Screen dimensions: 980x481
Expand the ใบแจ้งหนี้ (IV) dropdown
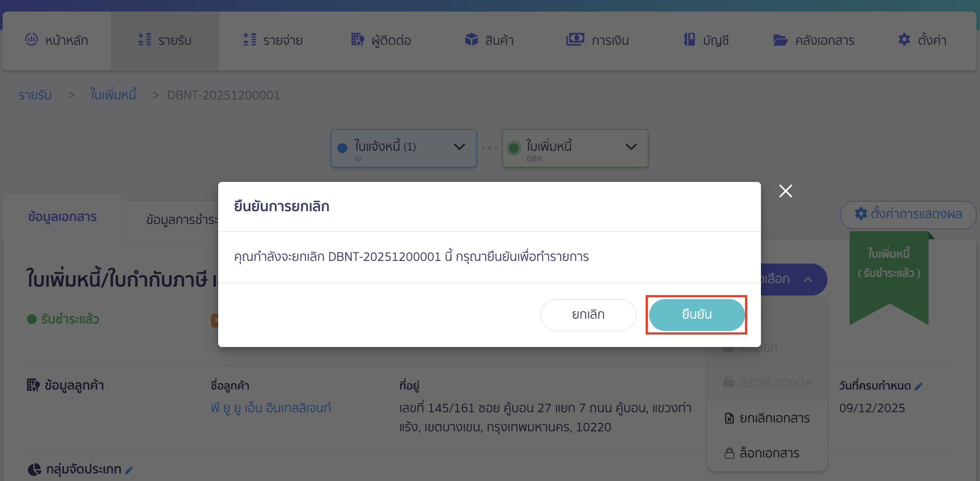coord(459,148)
